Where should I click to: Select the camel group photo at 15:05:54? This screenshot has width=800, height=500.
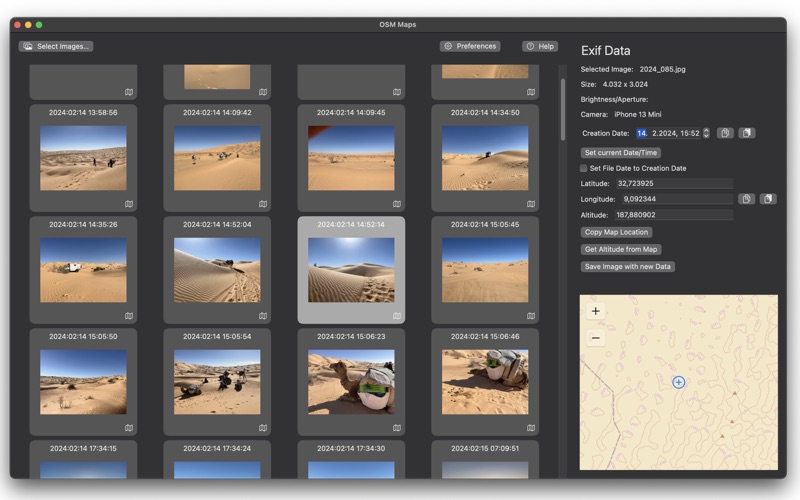217,382
